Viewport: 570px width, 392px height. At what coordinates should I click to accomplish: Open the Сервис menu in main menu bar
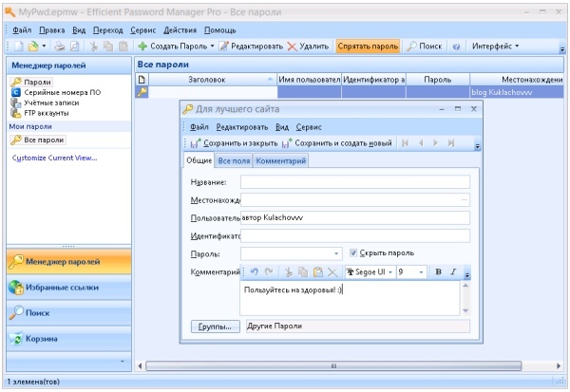pyautogui.click(x=143, y=30)
